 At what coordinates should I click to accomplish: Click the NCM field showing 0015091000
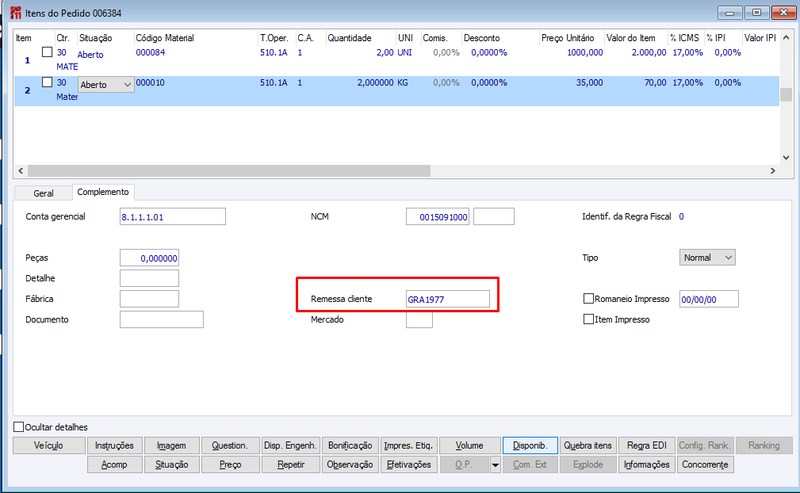tap(438, 216)
